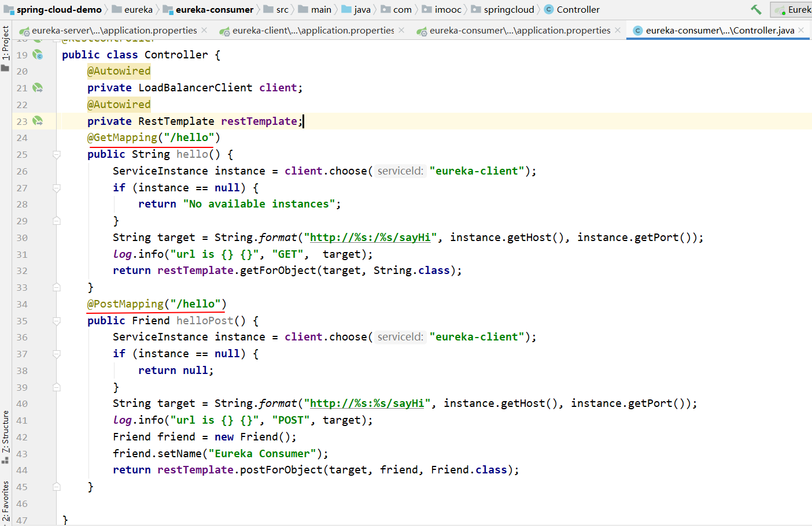The width and height of the screenshot is (812, 526).
Task: Close the eureka-client application.properties tab
Action: (x=401, y=30)
